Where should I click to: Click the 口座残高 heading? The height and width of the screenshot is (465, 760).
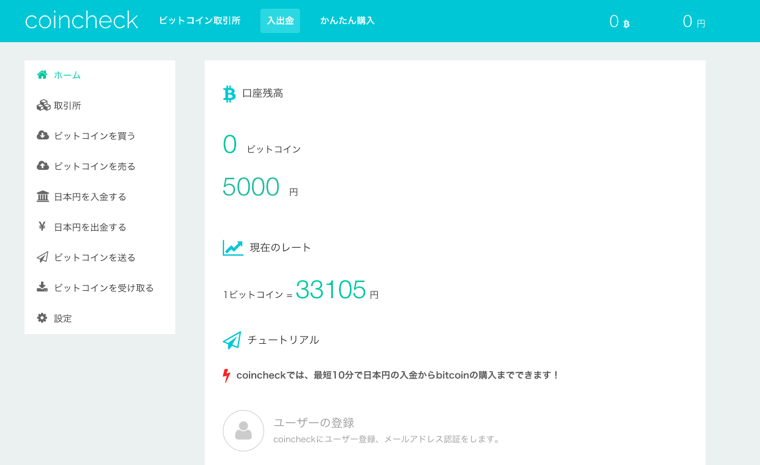tap(262, 93)
